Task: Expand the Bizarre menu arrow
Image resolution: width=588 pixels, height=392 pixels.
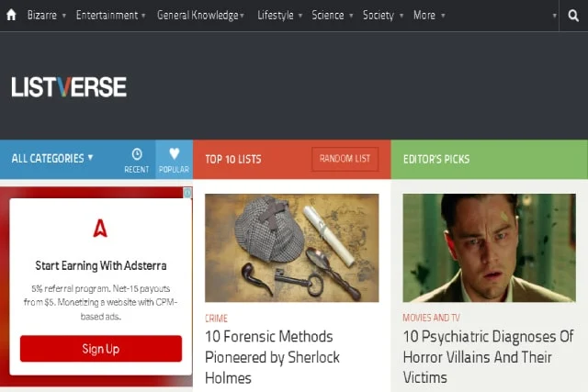Action: (x=64, y=16)
